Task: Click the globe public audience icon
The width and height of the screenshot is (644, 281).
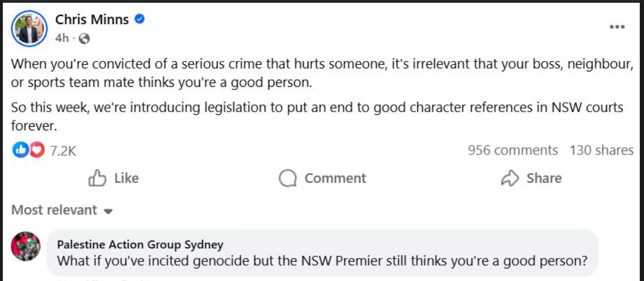Action: [x=84, y=39]
